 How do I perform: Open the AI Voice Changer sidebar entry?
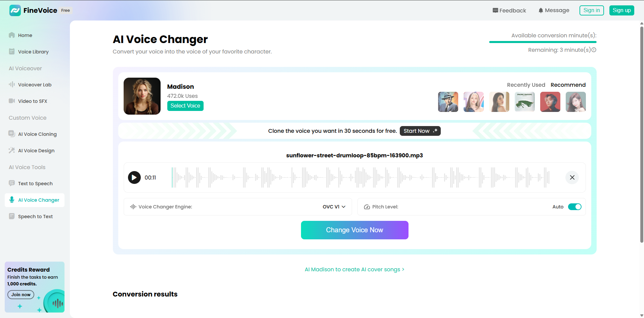click(x=38, y=200)
